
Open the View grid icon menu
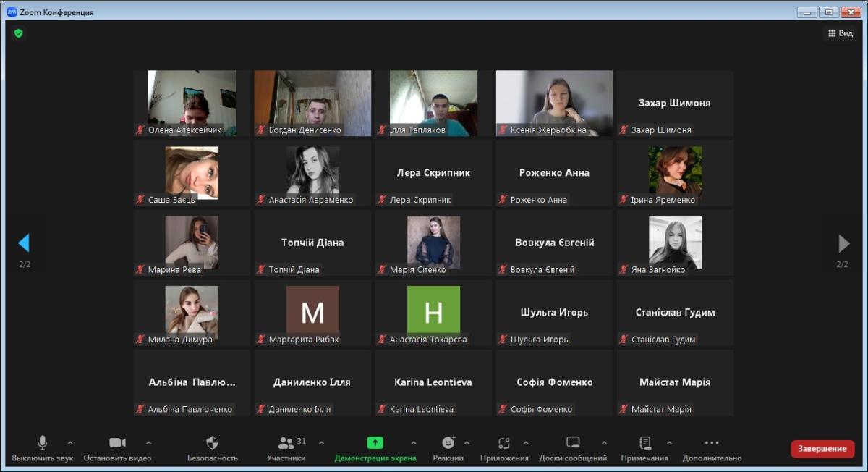coord(831,33)
